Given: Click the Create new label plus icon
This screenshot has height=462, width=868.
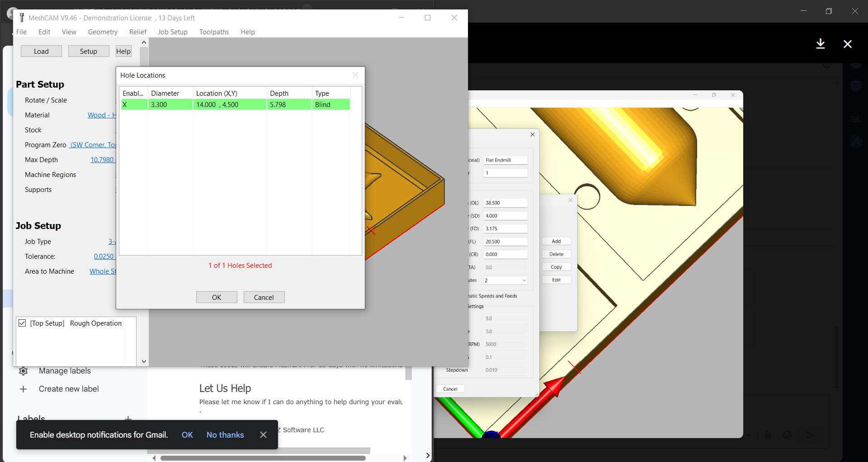Looking at the screenshot, I should pyautogui.click(x=23, y=389).
